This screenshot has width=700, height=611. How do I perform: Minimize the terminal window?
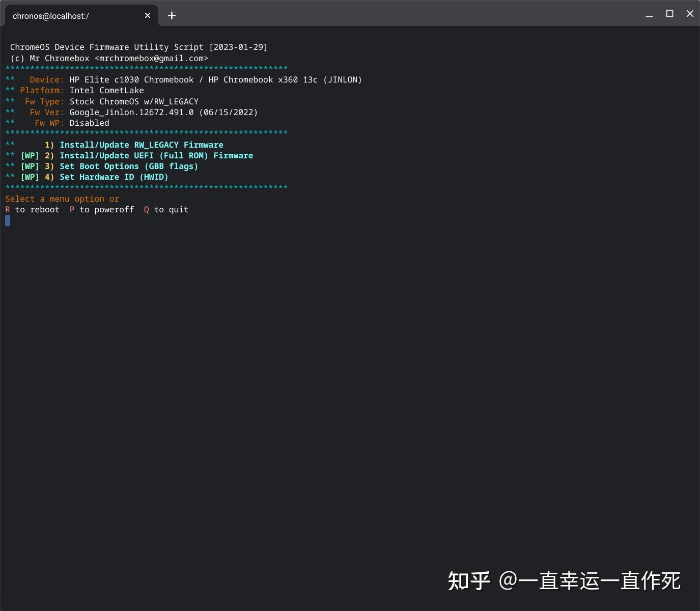649,15
